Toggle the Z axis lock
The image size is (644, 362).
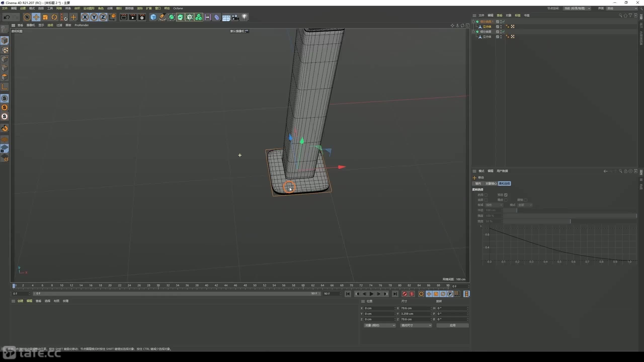(103, 17)
